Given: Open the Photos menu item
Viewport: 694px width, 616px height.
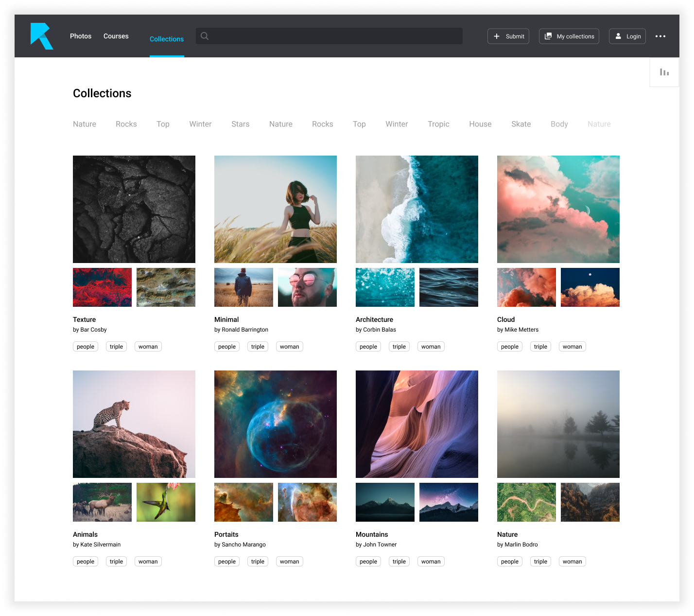Looking at the screenshot, I should click(81, 36).
